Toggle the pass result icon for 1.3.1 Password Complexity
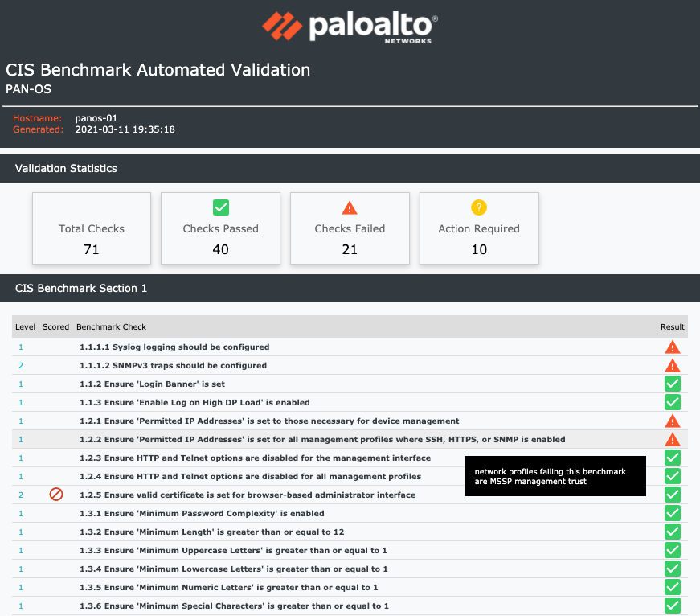The image size is (700, 616). point(672,513)
